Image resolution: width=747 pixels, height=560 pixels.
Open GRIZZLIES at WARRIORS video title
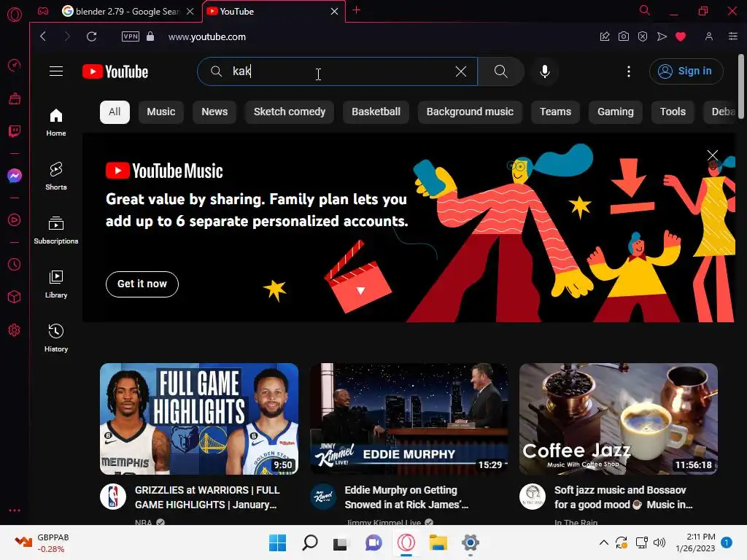point(207,497)
